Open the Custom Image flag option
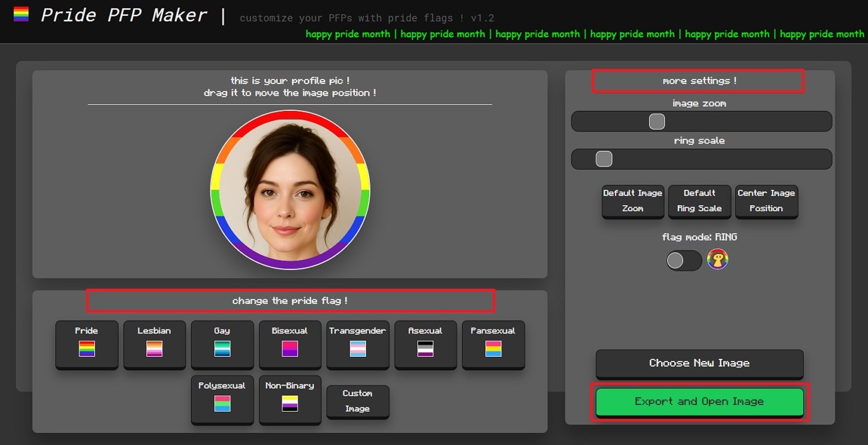 (358, 402)
